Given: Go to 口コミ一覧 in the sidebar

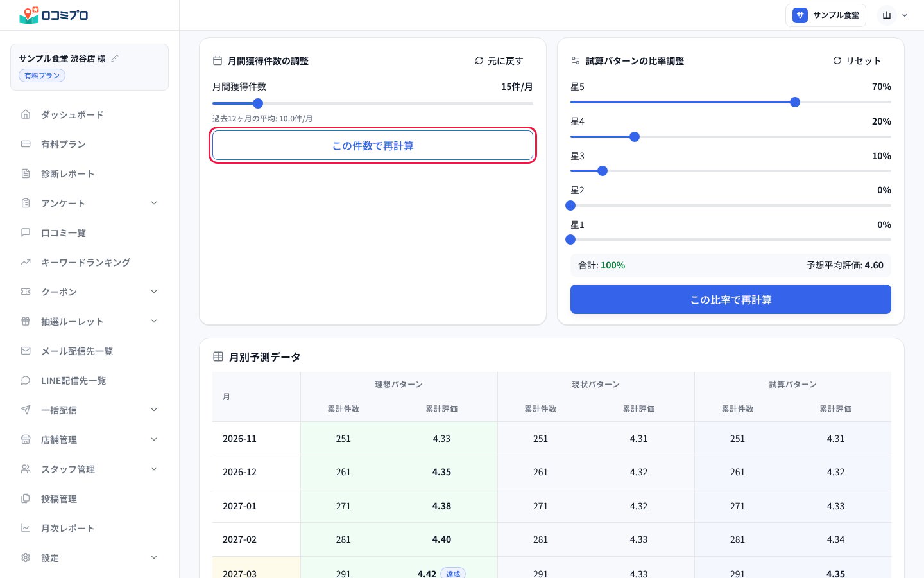Looking at the screenshot, I should point(89,232).
